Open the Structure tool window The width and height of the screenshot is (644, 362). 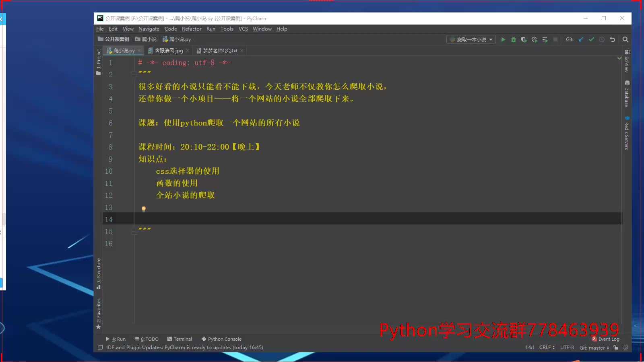pos(99,274)
